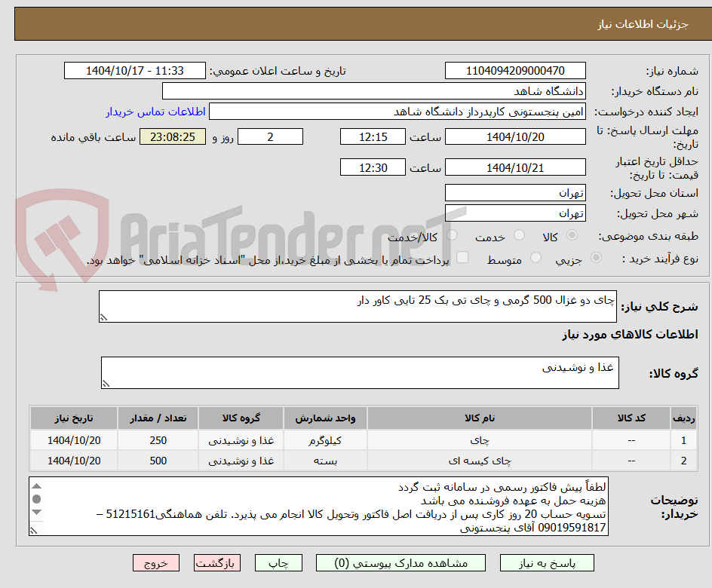Click the validity time field 12:30

coord(373,167)
